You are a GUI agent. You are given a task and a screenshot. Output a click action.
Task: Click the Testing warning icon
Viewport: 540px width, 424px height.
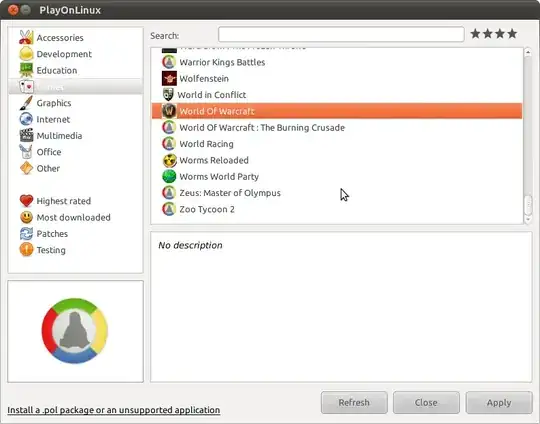(26, 250)
